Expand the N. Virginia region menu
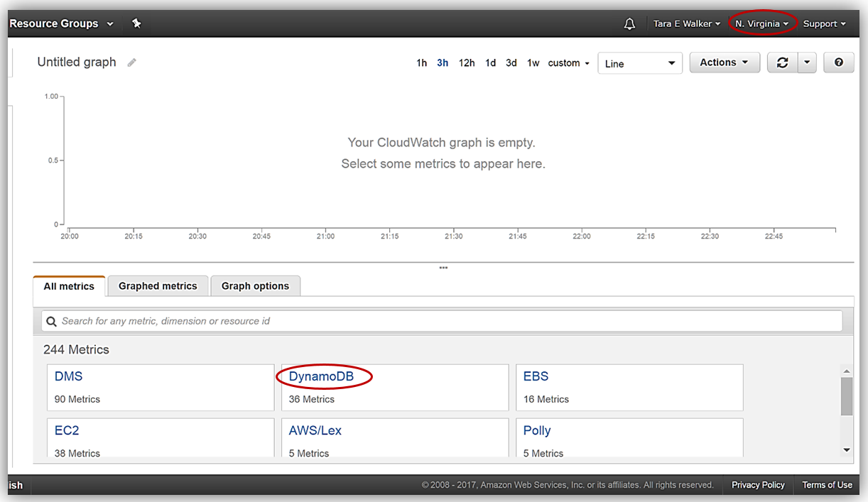868x502 pixels. (761, 23)
